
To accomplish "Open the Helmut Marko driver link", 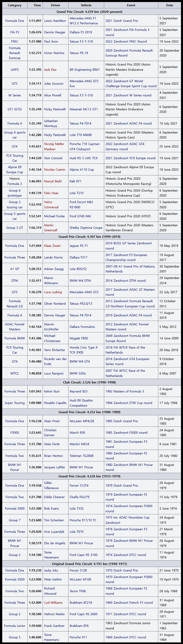I will (x=54, y=614).
